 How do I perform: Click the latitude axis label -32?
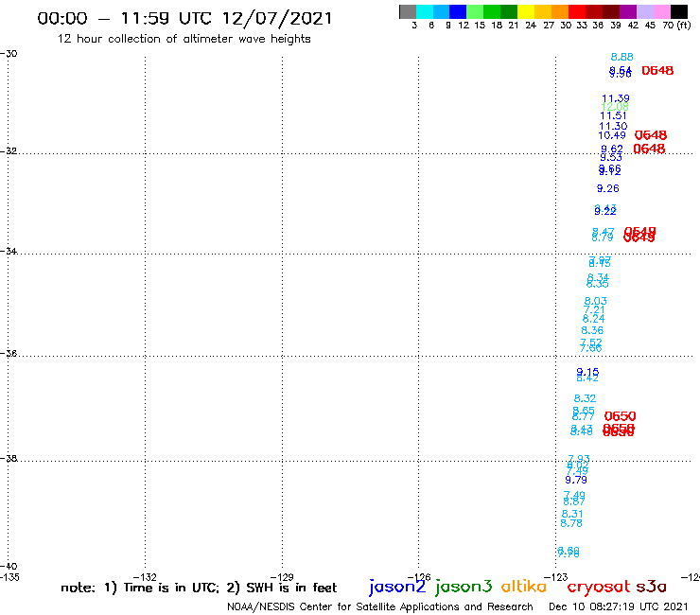click(9, 151)
